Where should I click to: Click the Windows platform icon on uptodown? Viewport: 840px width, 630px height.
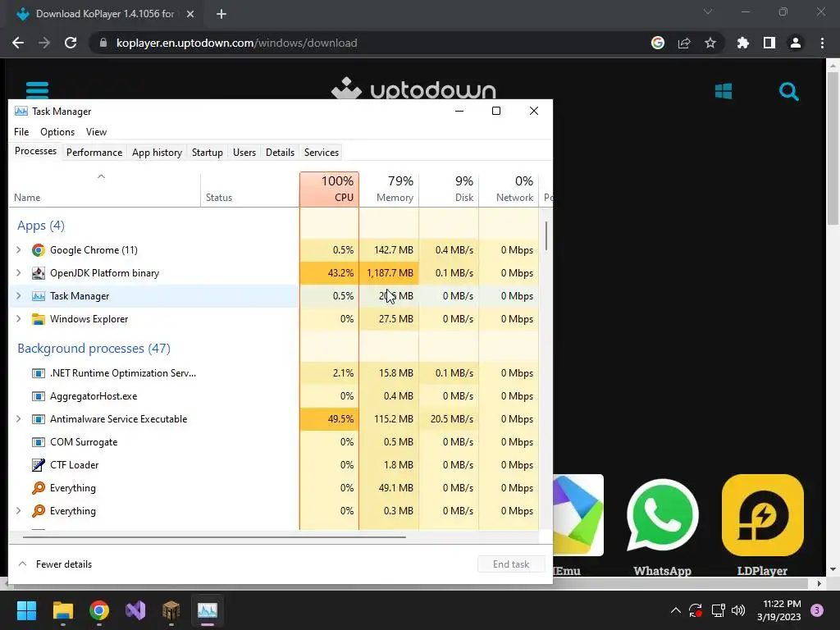[x=724, y=91]
